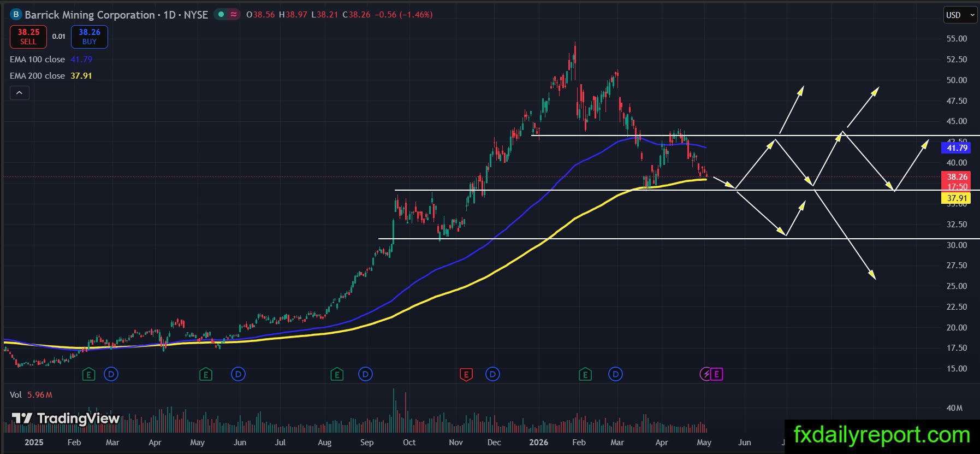The image size is (980, 454).
Task: Select the EMA 100 close indicator legend
Action: 51,59
